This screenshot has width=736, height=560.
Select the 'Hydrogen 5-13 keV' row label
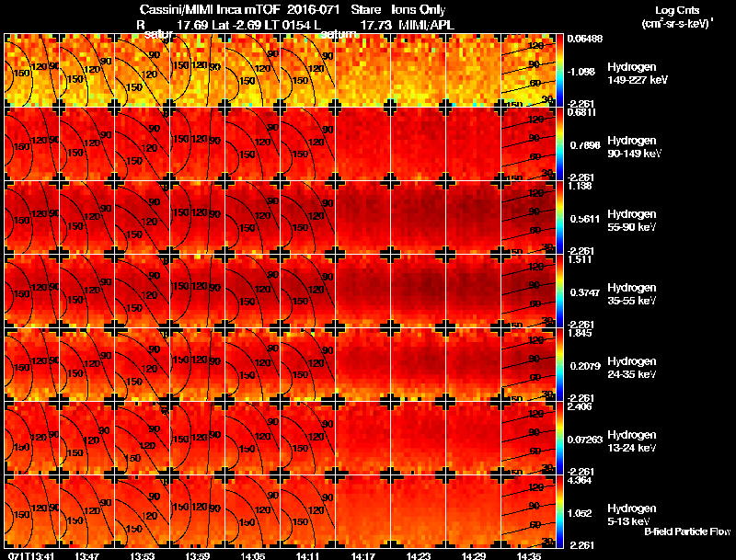(632, 515)
